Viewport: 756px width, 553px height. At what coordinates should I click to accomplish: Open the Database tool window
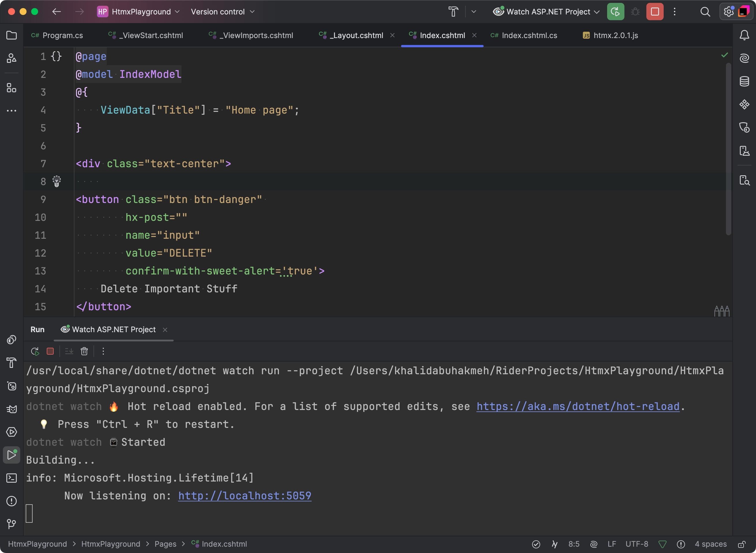[744, 81]
